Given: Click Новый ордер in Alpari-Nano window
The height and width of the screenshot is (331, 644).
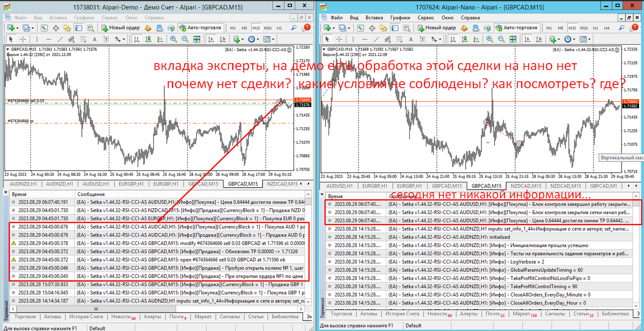Looking at the screenshot, I should coord(437,27).
